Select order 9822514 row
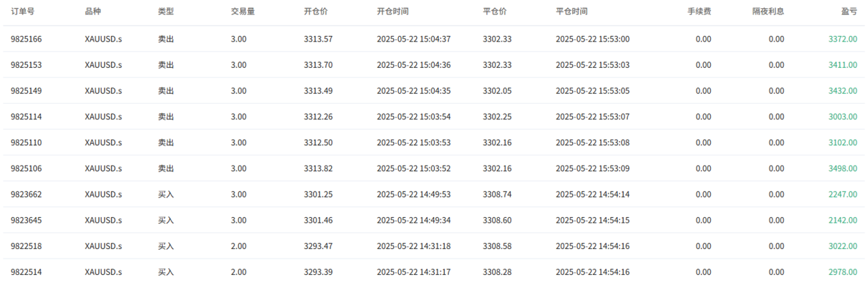868x285 pixels. click(434, 271)
